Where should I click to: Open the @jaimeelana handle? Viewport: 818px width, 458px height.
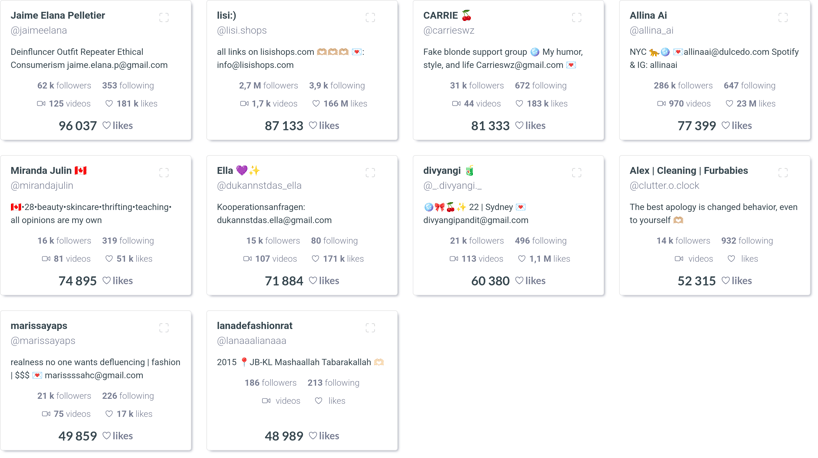(x=39, y=31)
